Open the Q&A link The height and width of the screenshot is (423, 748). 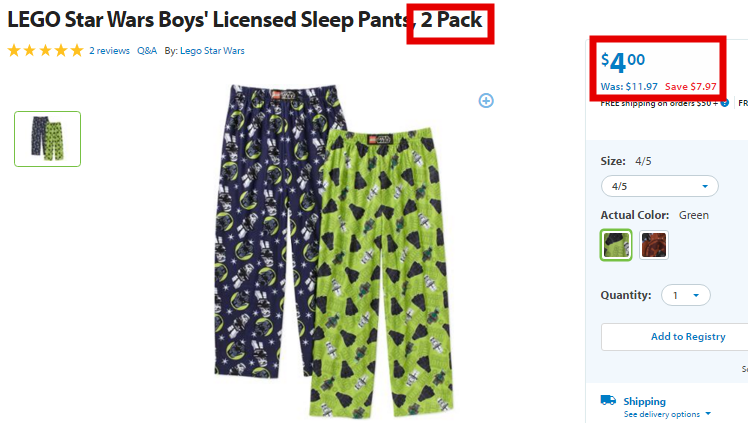(147, 51)
